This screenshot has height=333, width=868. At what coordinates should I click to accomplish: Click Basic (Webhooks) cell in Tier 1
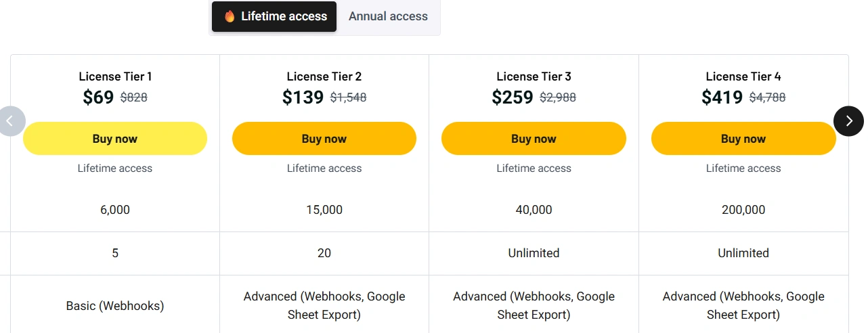pos(115,306)
